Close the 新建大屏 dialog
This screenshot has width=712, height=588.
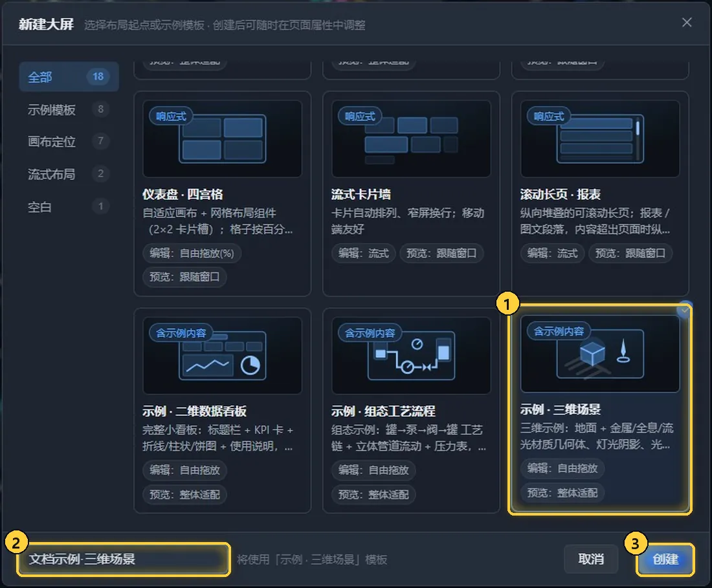[x=687, y=22]
